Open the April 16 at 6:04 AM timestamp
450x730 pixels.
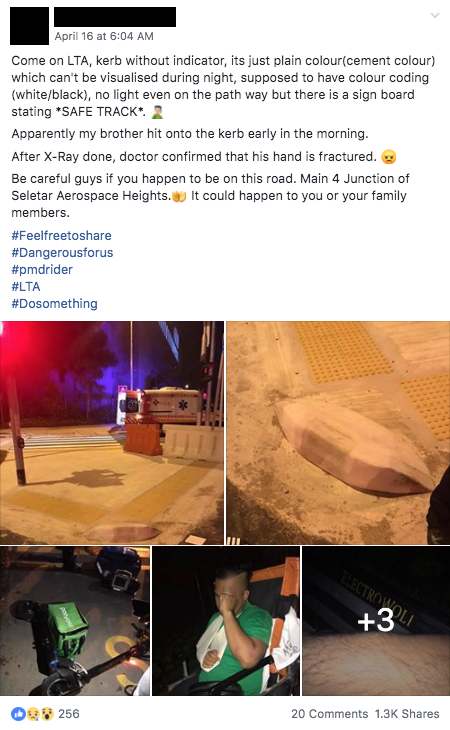click(104, 36)
